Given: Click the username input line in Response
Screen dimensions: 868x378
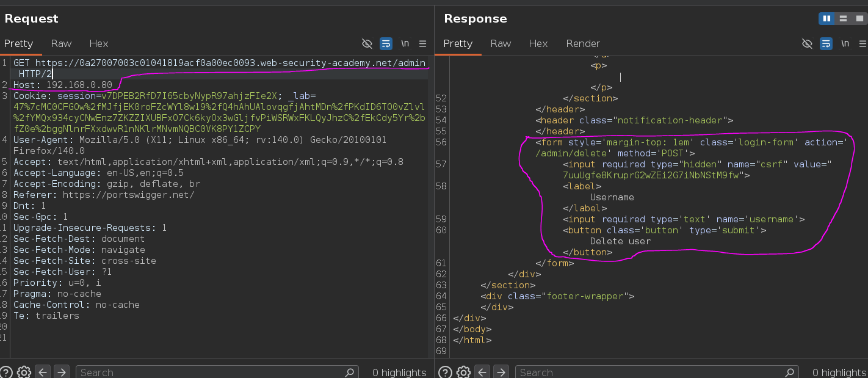Looking at the screenshot, I should point(684,219).
